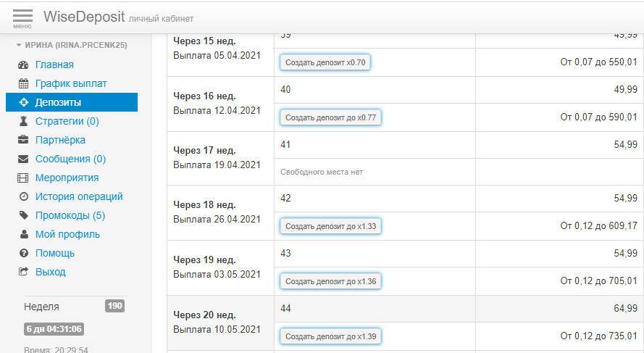Click the Главная dashboard icon
This screenshot has width=644, height=353.
click(23, 65)
